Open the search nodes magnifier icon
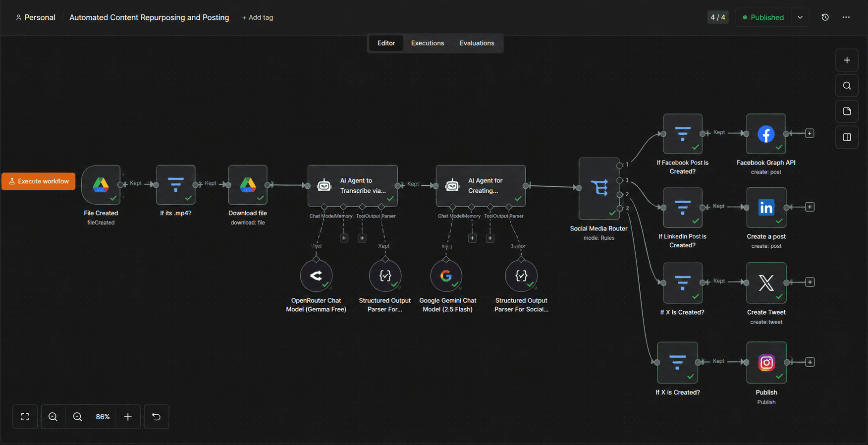Image resolution: width=868 pixels, height=445 pixels. point(847,86)
